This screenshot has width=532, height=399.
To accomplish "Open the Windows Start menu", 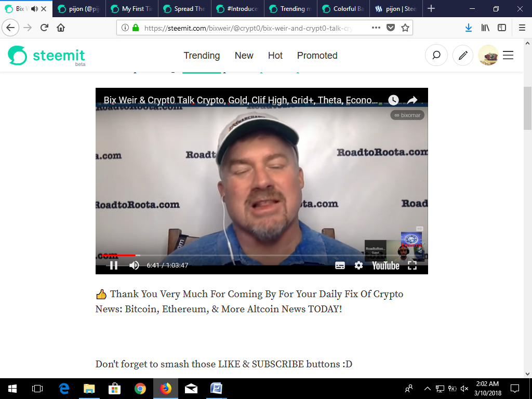I will (x=12, y=389).
